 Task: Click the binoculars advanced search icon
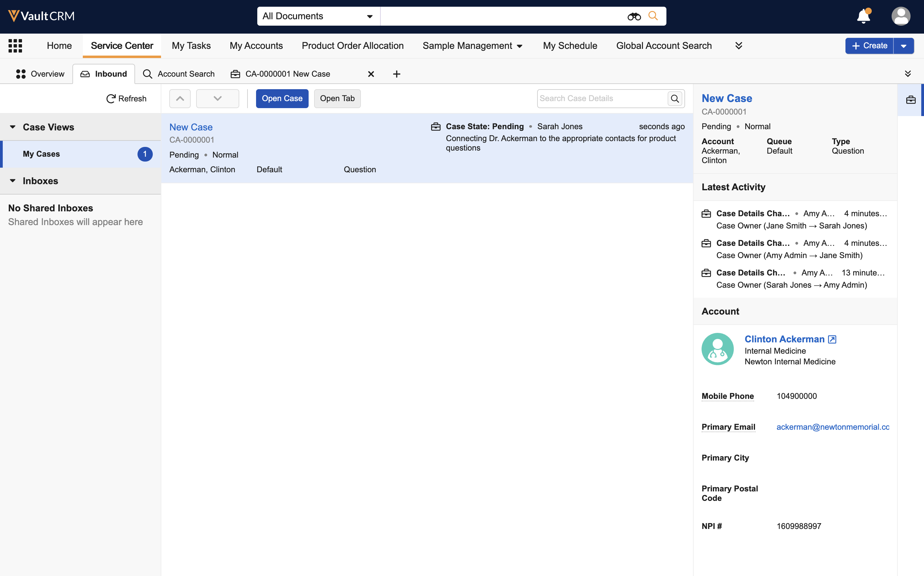click(634, 16)
